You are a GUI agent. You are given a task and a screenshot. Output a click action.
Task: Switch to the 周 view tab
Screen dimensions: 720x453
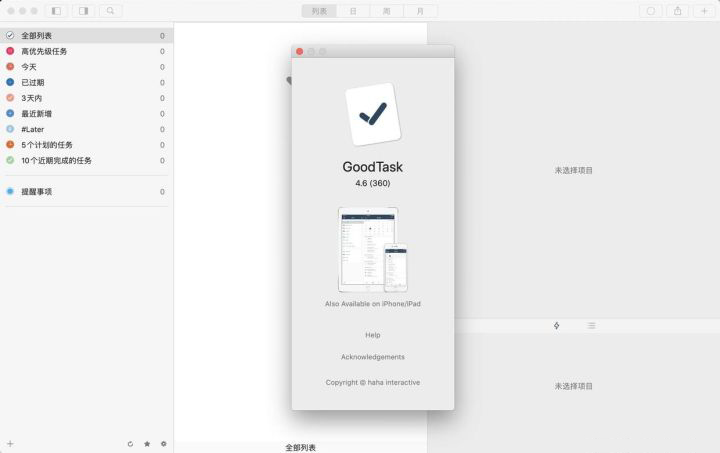pyautogui.click(x=387, y=11)
